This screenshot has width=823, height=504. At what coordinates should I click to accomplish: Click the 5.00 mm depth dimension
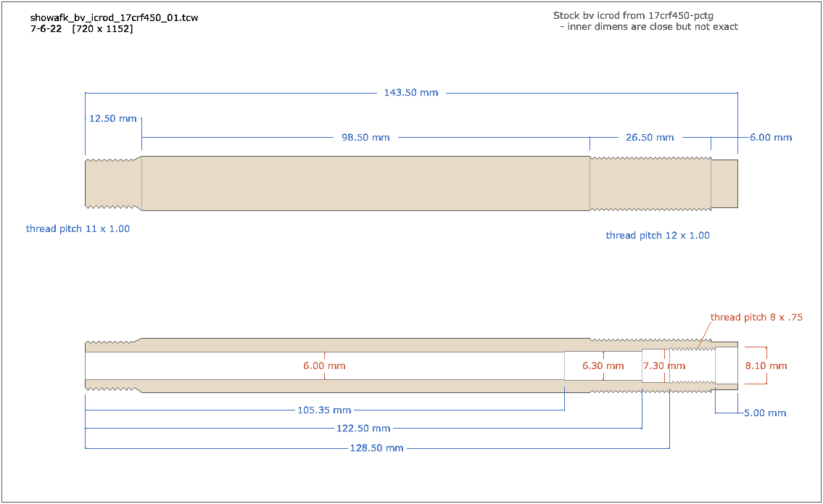coord(765,413)
